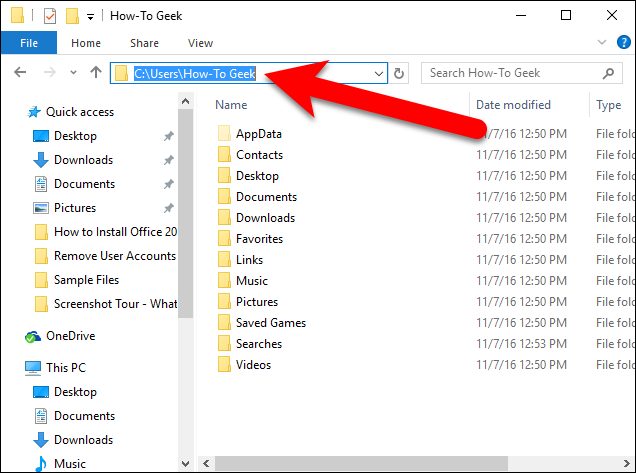Open the Screenshot Tour folder shortcut
636x473 pixels.
coord(106,304)
